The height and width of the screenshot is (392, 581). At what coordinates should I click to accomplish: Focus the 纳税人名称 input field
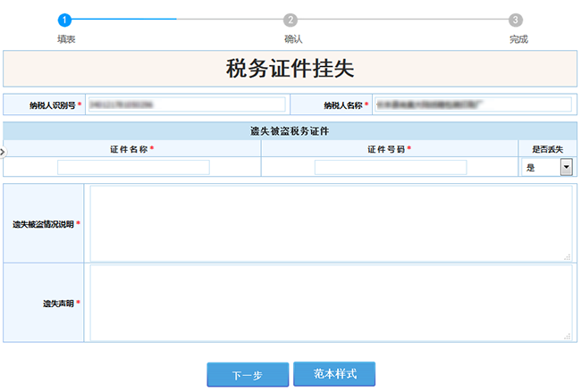point(471,104)
